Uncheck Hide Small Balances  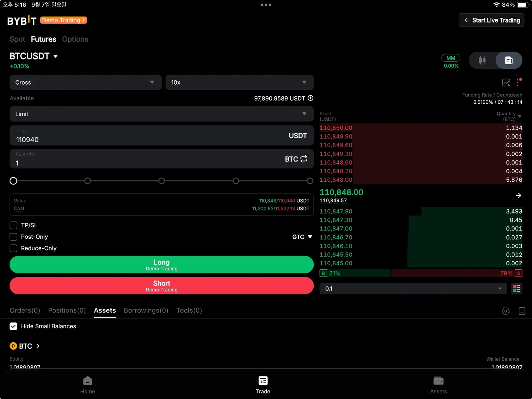pyautogui.click(x=13, y=326)
